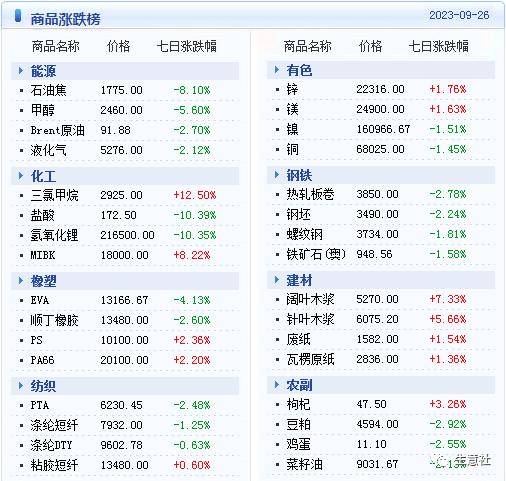Click the blue icon beside 商品涨跌榜
This screenshot has width=506, height=481.
click(x=18, y=16)
